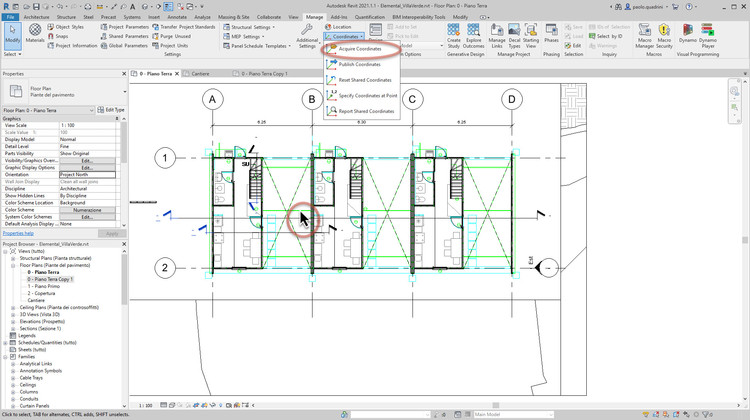The width and height of the screenshot is (750, 420).
Task: Open the Phases tool
Action: [x=551, y=38]
